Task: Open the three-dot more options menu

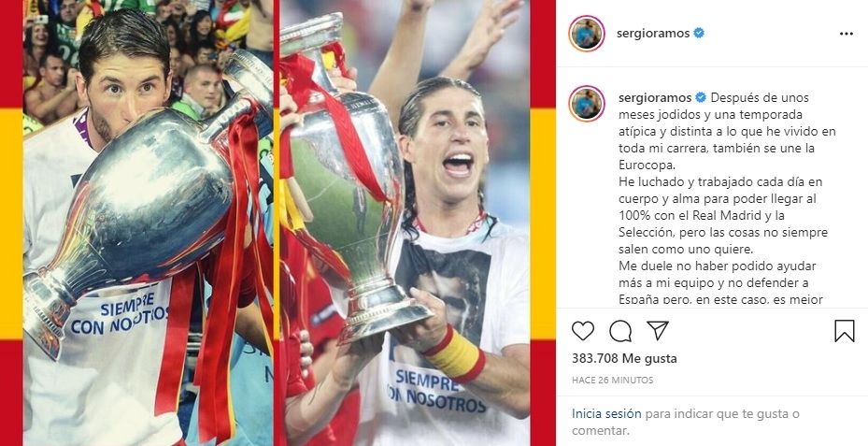Action: tap(847, 34)
